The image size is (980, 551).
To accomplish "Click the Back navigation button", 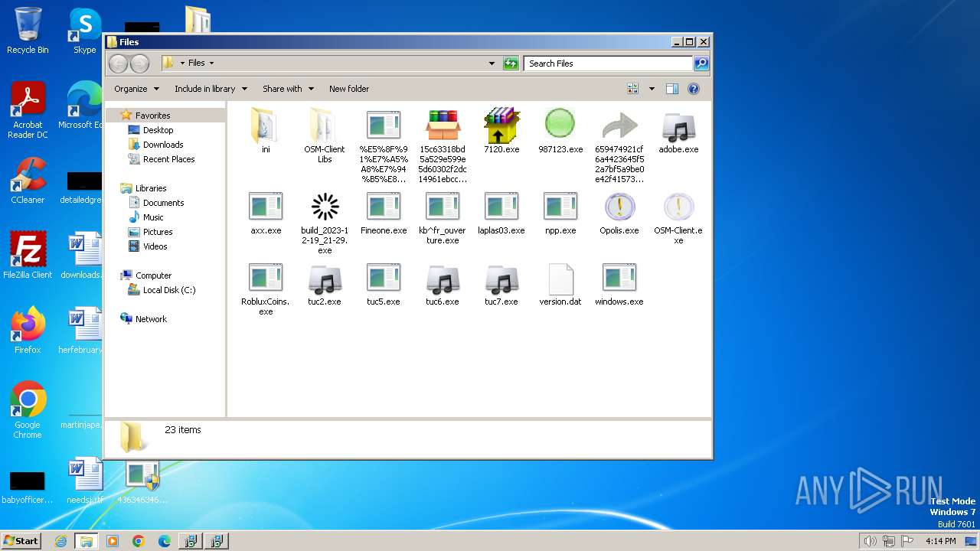I will pyautogui.click(x=118, y=64).
